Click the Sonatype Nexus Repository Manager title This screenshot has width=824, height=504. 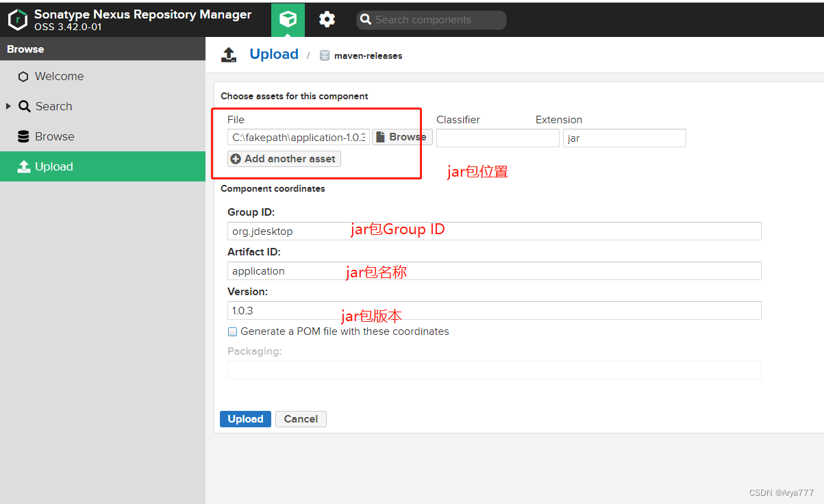142,14
